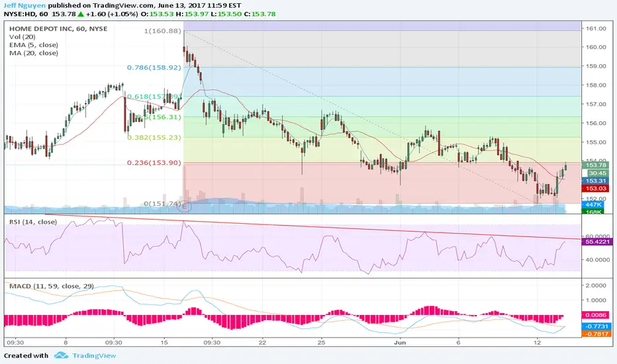The height and width of the screenshot is (364, 617).
Task: Open Jeff Nguyen's author profile link
Action: click(x=24, y=5)
